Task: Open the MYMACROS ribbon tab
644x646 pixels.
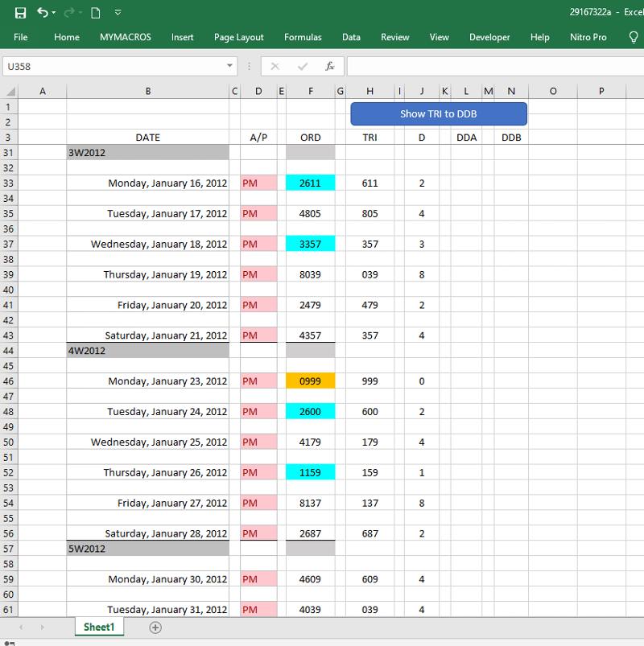Action: point(125,37)
